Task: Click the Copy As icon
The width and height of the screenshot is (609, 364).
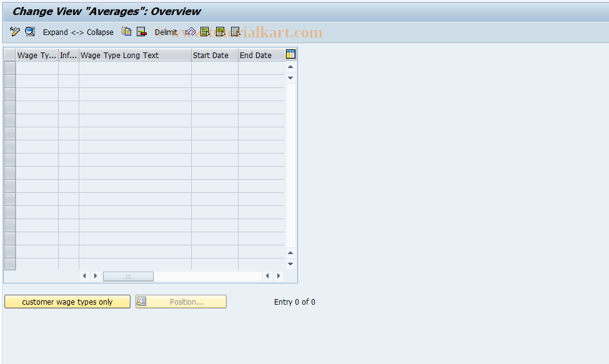Action: click(x=126, y=32)
